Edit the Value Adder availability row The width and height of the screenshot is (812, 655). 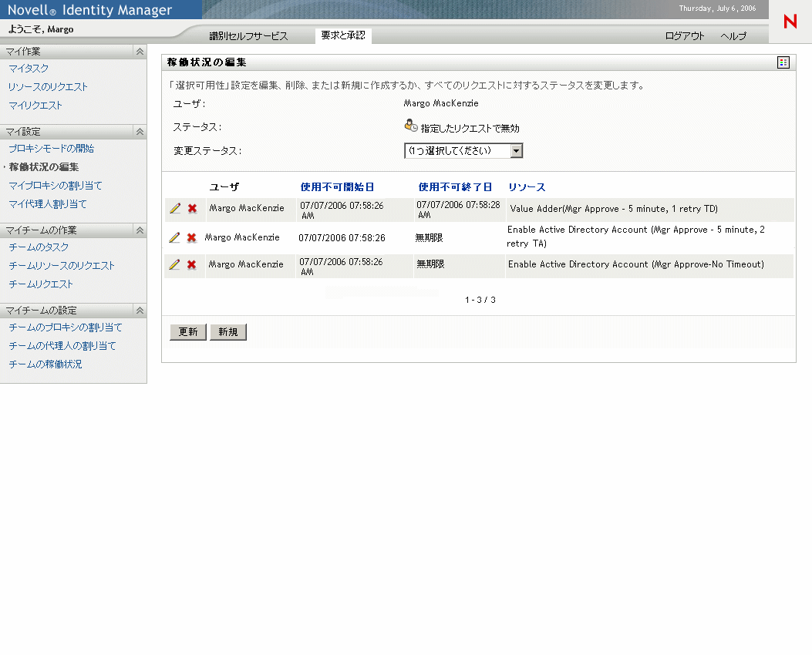click(175, 209)
